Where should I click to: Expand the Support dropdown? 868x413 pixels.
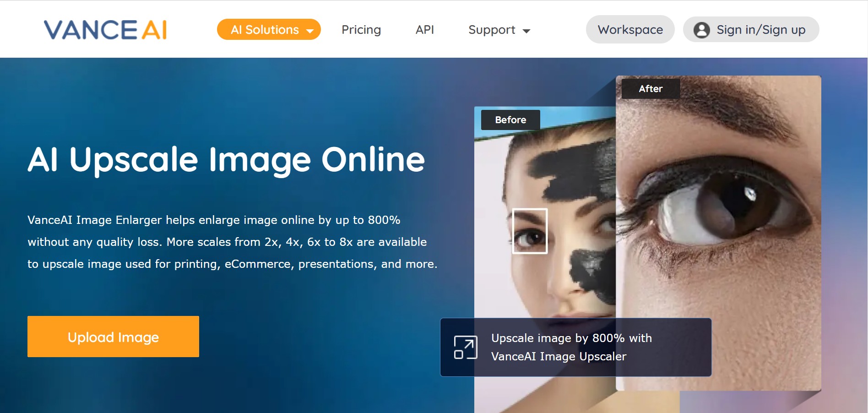coord(499,30)
